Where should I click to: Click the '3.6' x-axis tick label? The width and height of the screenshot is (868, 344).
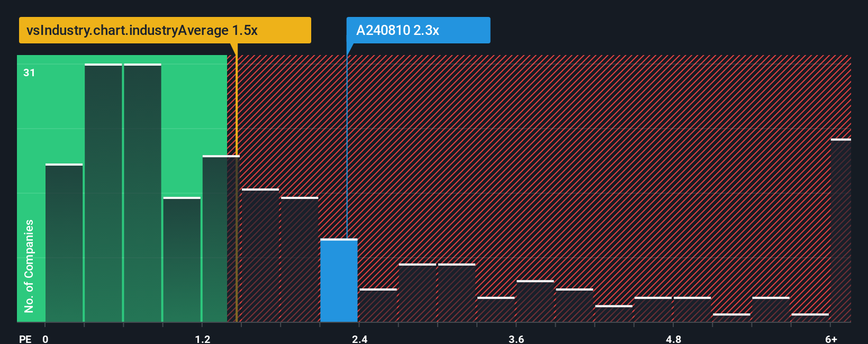[517, 339]
